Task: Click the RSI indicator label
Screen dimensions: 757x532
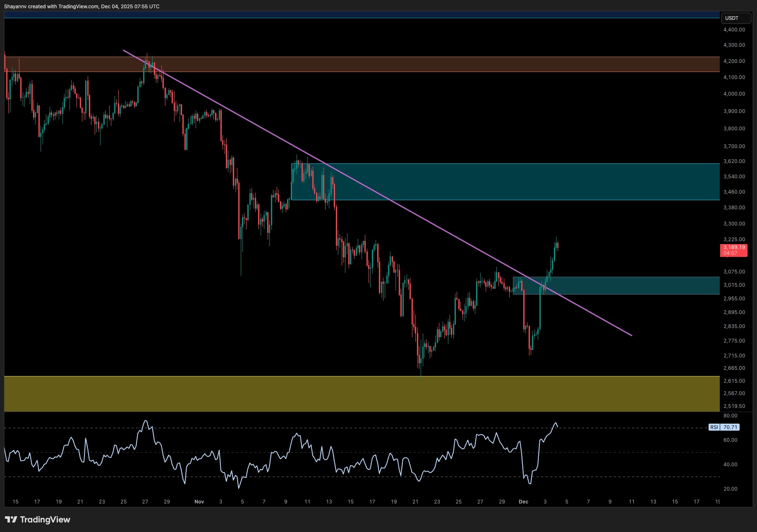Action: click(x=714, y=427)
